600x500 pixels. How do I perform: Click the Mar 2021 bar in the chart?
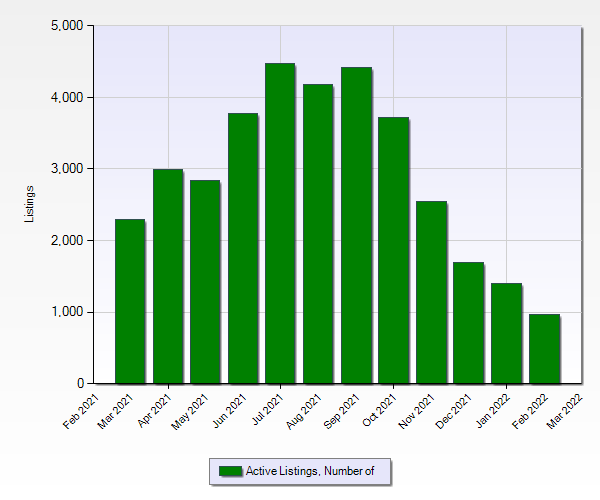(130, 301)
